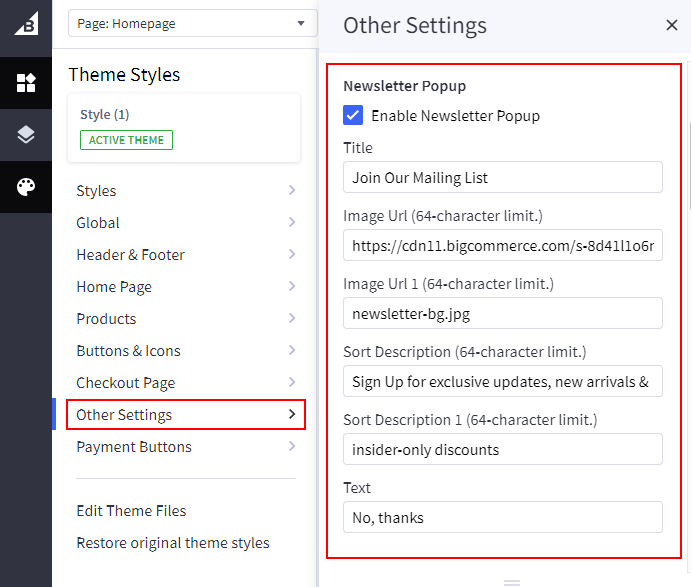The width and height of the screenshot is (691, 587).
Task: Click the BigCommerce logo icon
Action: 26,24
